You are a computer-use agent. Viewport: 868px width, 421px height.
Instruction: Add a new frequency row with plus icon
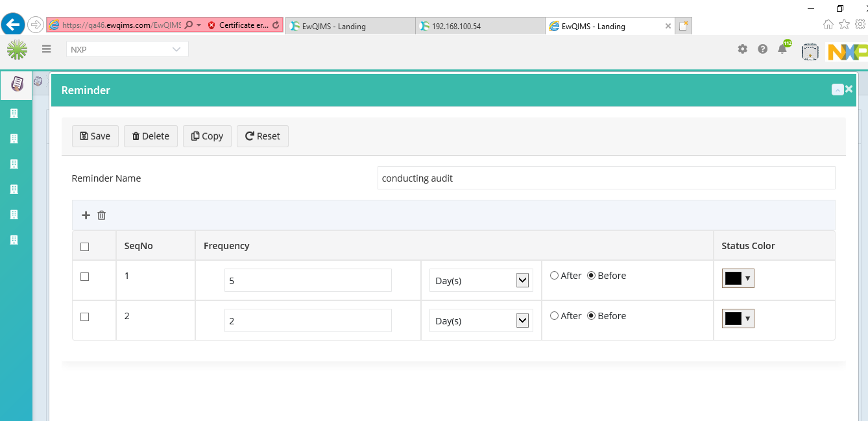tap(86, 215)
